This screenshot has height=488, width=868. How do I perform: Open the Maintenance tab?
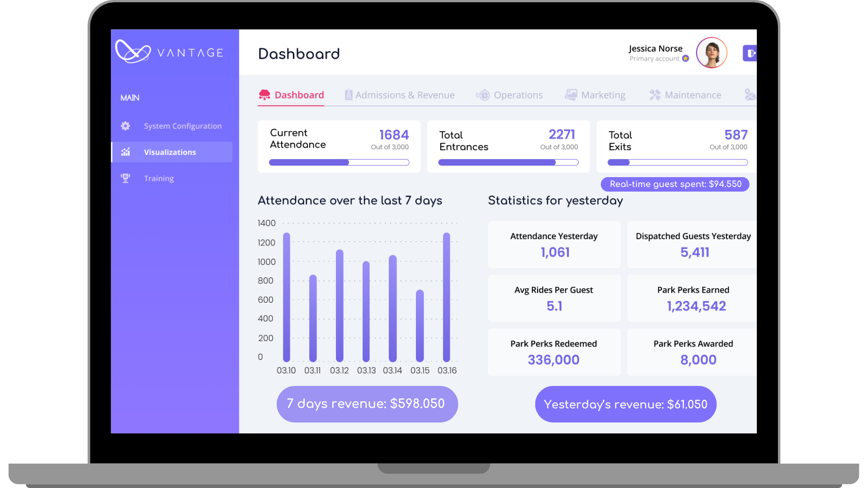[x=685, y=95]
